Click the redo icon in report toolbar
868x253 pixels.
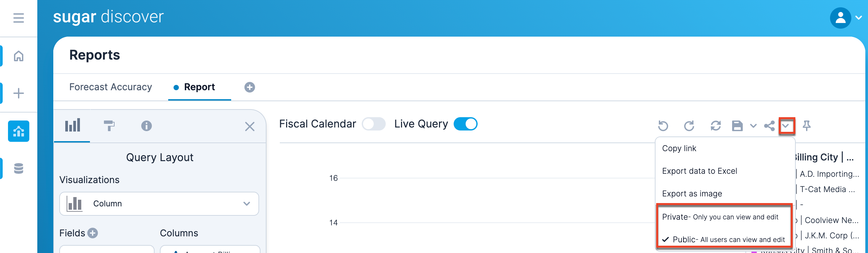coord(689,126)
